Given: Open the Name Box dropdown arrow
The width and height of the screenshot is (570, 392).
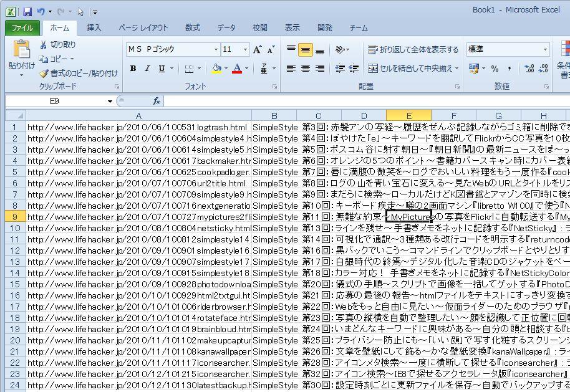Looking at the screenshot, I should (x=110, y=102).
